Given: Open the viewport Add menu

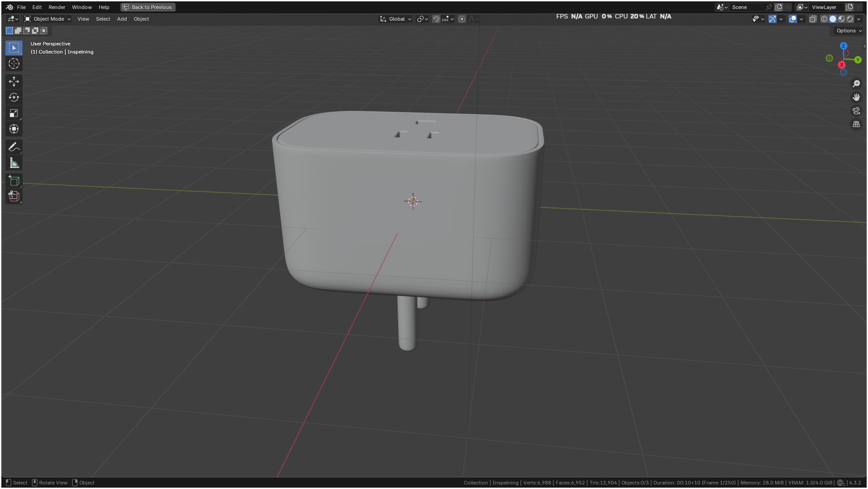Looking at the screenshot, I should [x=122, y=19].
